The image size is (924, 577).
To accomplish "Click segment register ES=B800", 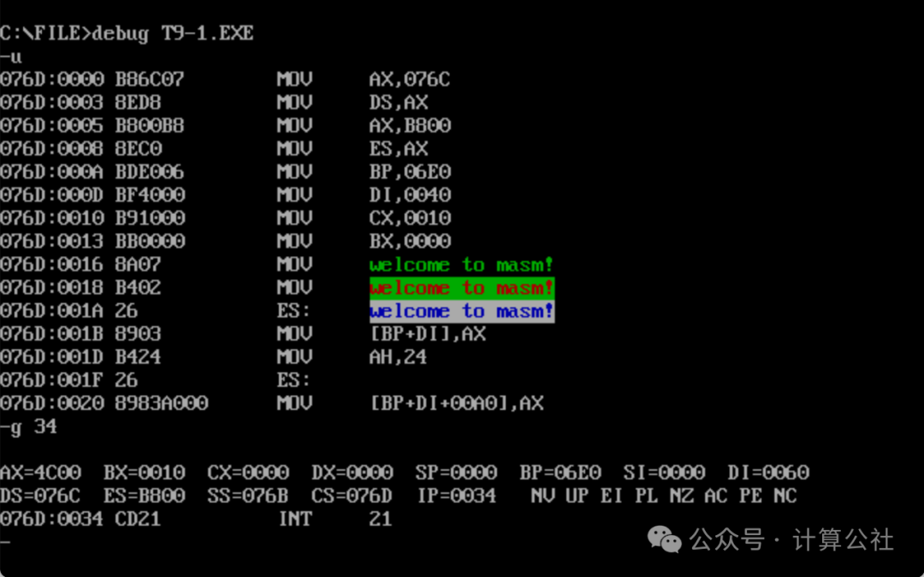I will tap(144, 496).
